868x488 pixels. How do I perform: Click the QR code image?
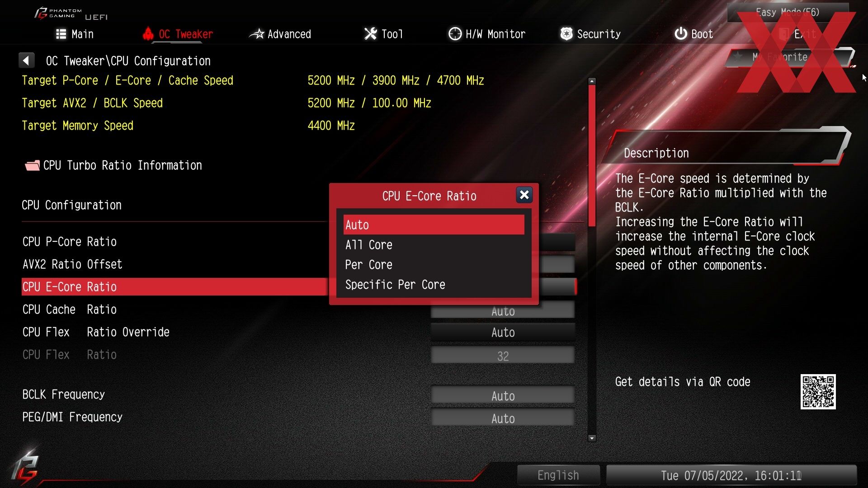(818, 392)
